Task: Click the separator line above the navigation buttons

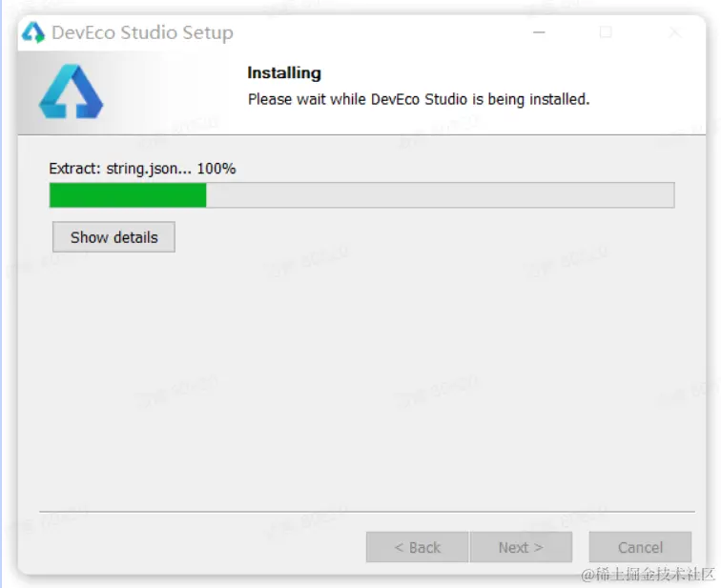Action: tap(367, 512)
